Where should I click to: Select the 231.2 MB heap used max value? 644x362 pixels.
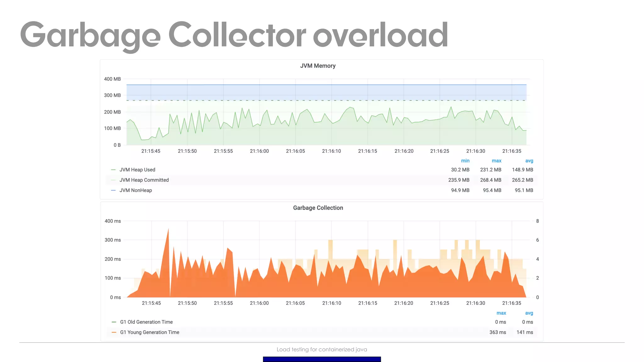coord(491,170)
